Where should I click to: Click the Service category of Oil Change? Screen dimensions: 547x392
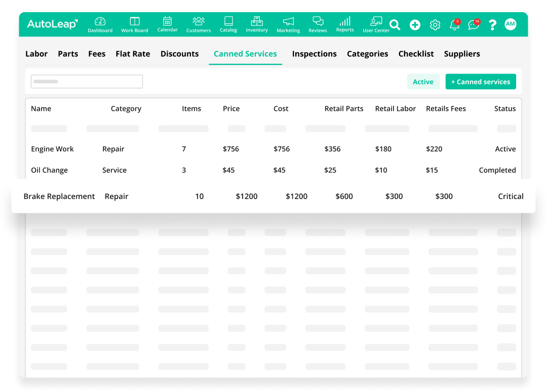(114, 170)
